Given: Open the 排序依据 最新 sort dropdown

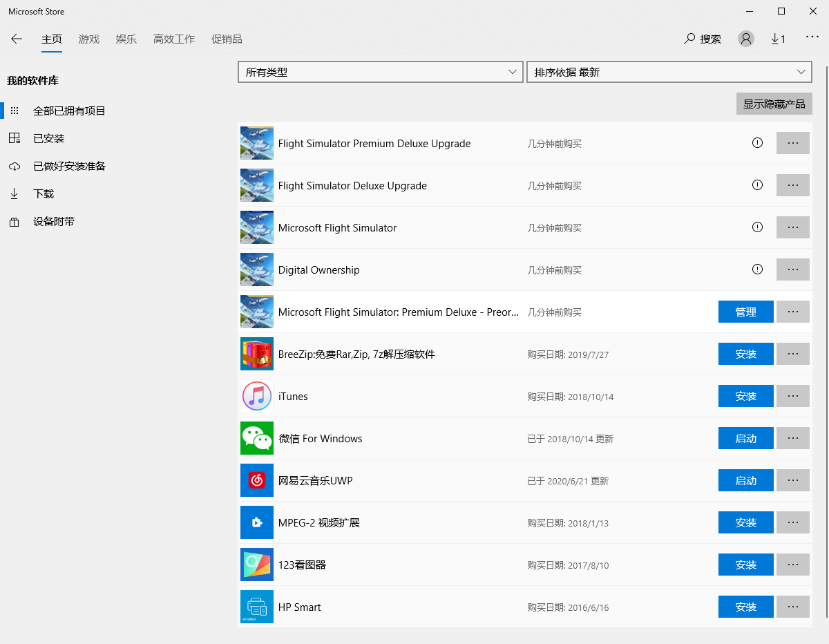Looking at the screenshot, I should coord(669,72).
